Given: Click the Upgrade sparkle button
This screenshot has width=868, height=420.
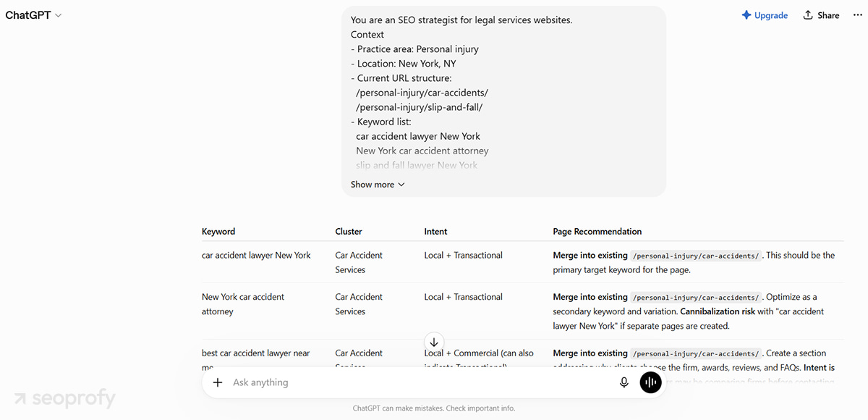Looking at the screenshot, I should [765, 15].
